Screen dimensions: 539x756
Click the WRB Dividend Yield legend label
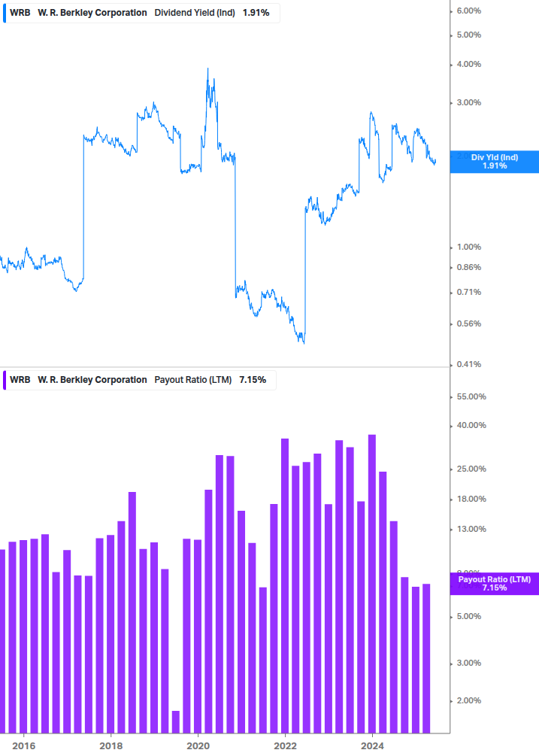click(140, 13)
